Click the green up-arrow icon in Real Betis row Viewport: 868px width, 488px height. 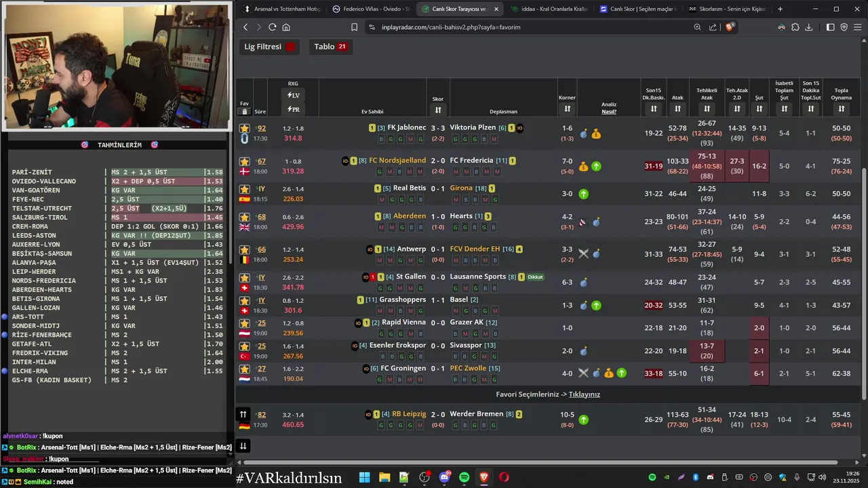click(583, 194)
